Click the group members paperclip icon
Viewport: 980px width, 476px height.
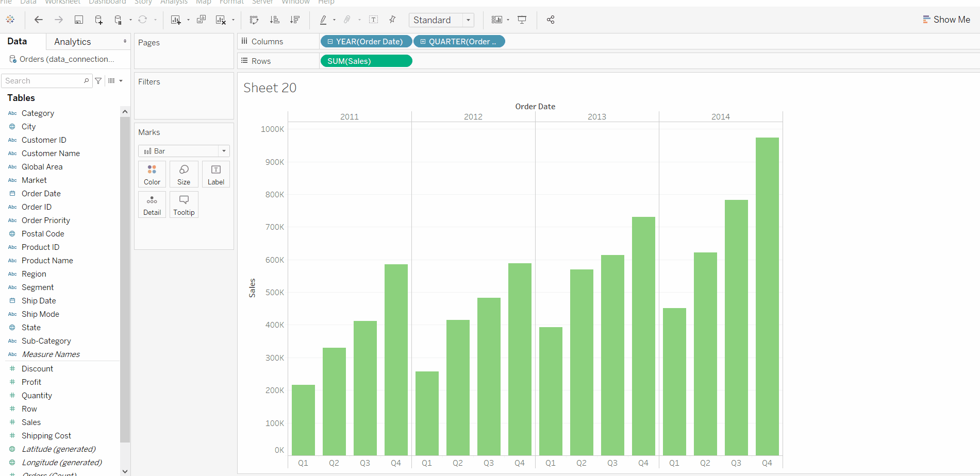[x=347, y=20]
